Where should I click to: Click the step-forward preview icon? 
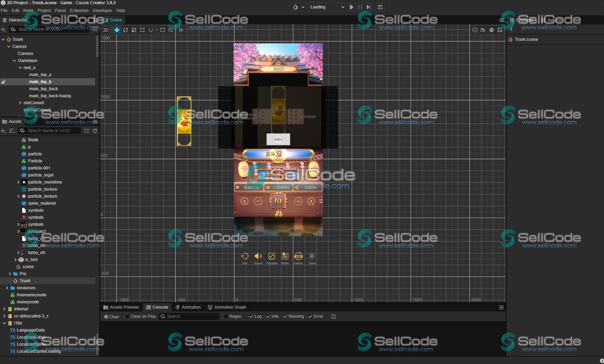(x=368, y=7)
